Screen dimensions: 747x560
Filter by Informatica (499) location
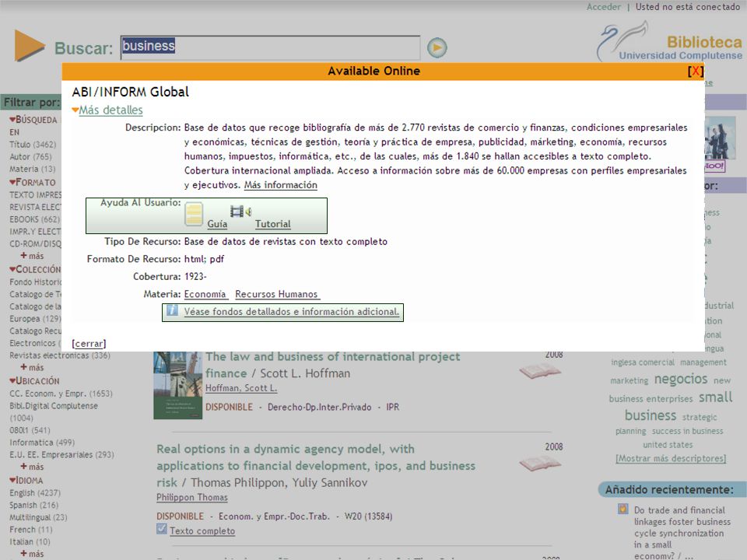click(42, 443)
